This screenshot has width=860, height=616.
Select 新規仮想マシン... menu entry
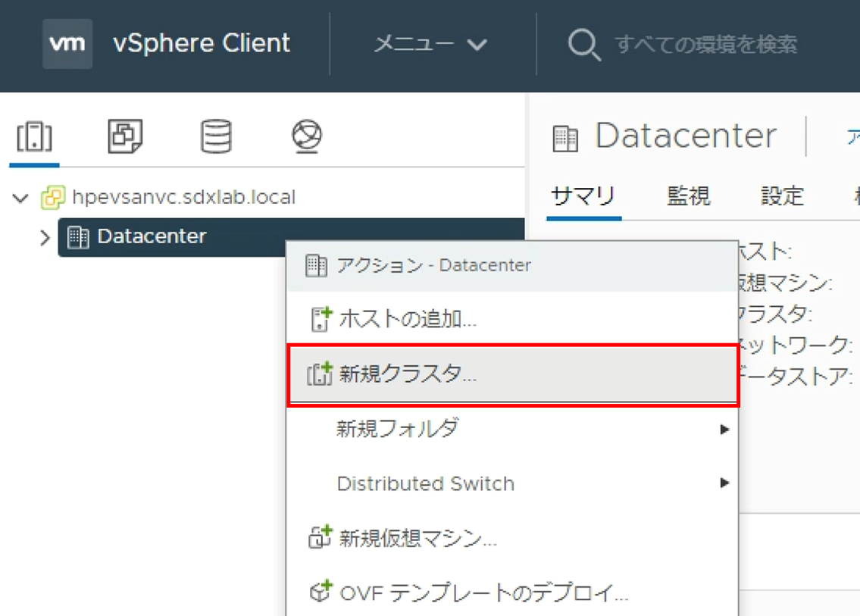click(x=512, y=537)
